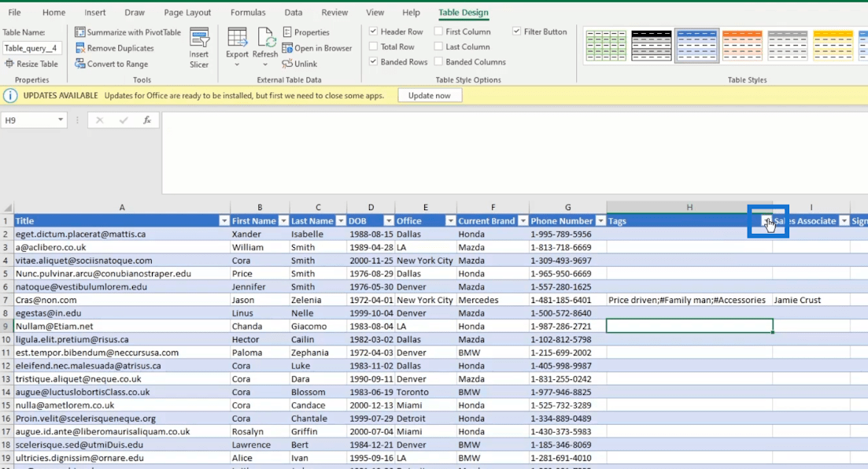Open the Last Name filter dropdown
868x469 pixels.
click(x=341, y=221)
